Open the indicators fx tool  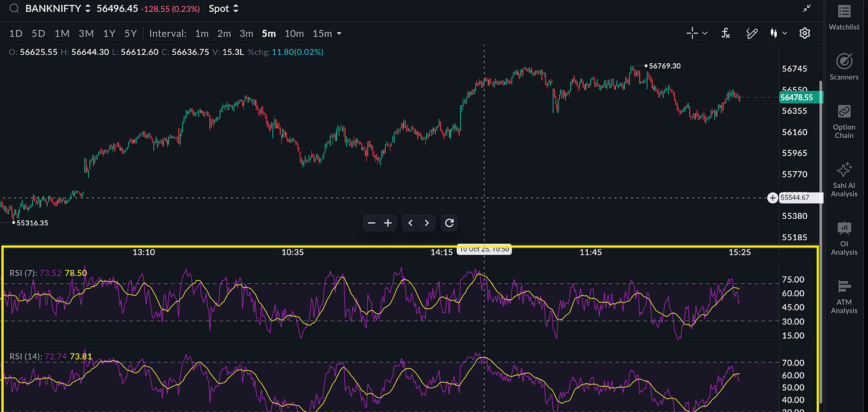pyautogui.click(x=726, y=33)
